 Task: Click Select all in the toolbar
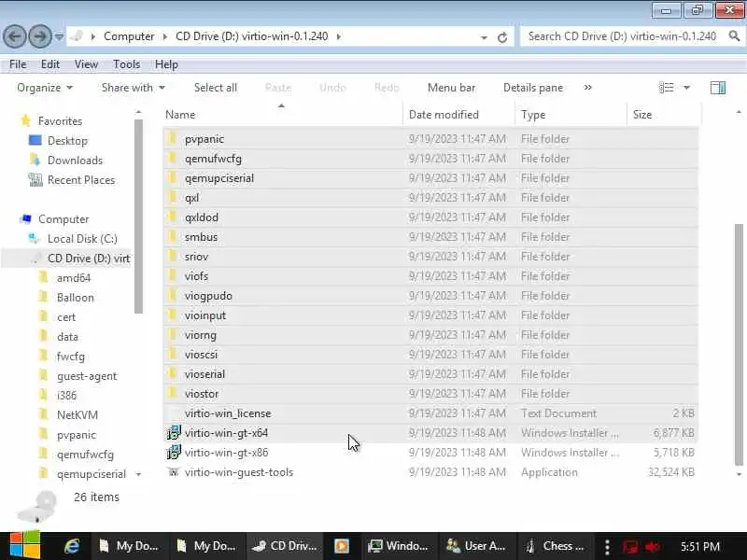coord(216,88)
